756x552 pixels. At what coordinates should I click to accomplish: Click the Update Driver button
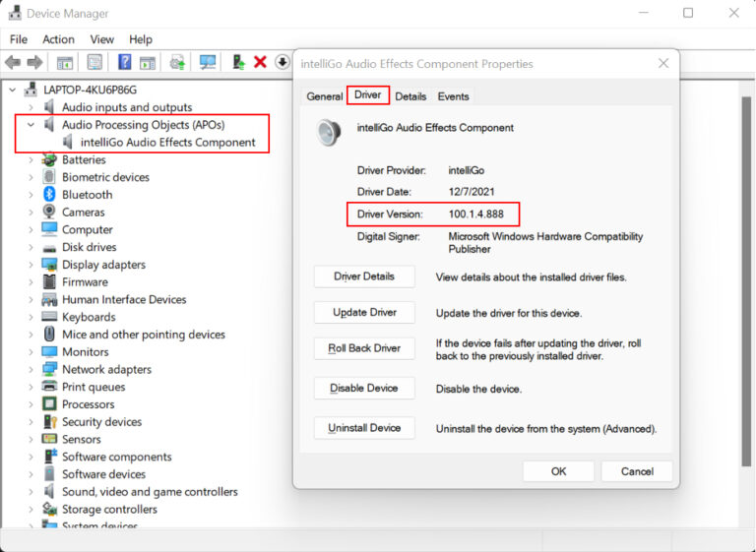click(364, 312)
